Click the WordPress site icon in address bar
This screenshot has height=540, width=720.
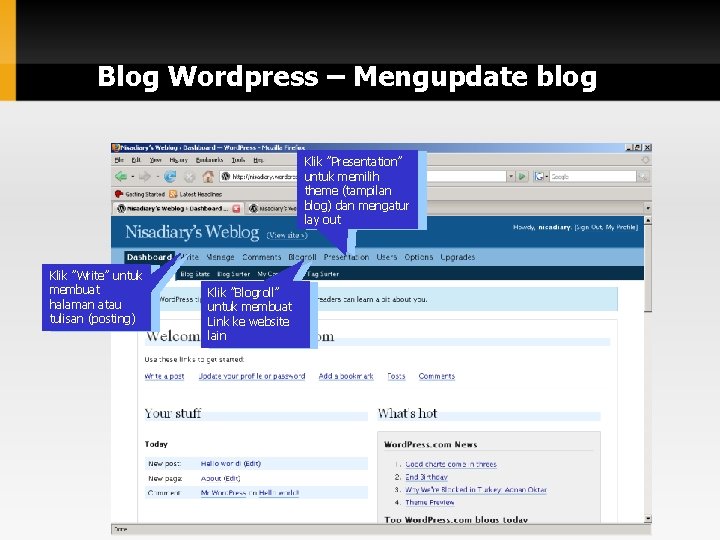225,176
